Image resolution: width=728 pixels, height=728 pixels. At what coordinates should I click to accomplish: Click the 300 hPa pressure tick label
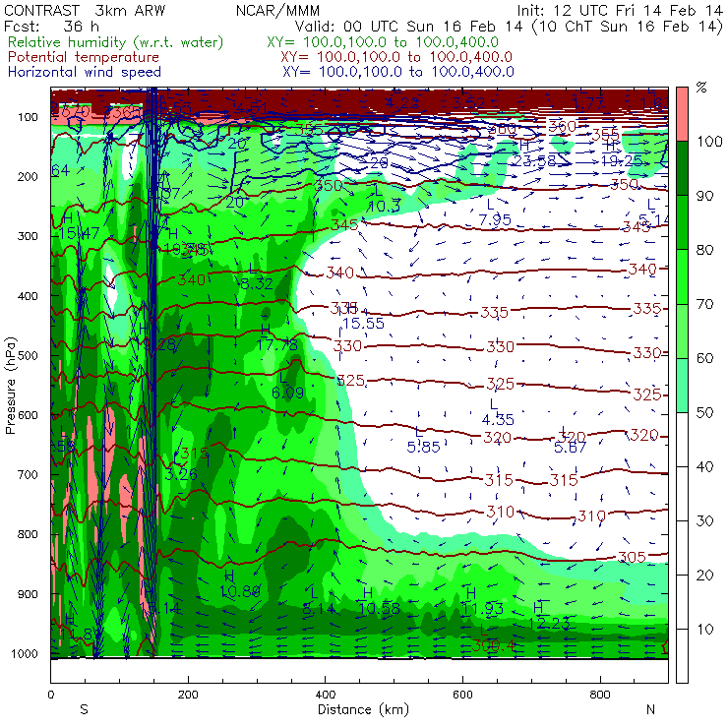tap(28, 236)
